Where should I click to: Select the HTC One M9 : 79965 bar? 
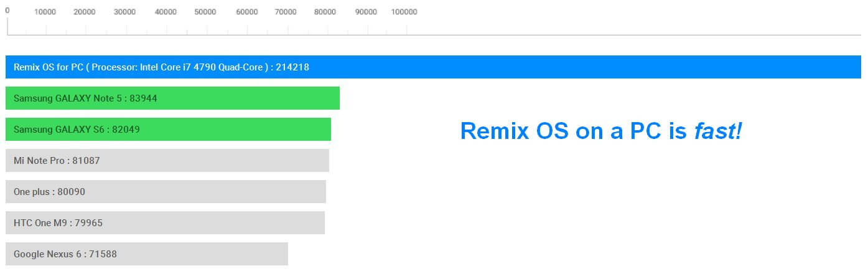point(165,222)
